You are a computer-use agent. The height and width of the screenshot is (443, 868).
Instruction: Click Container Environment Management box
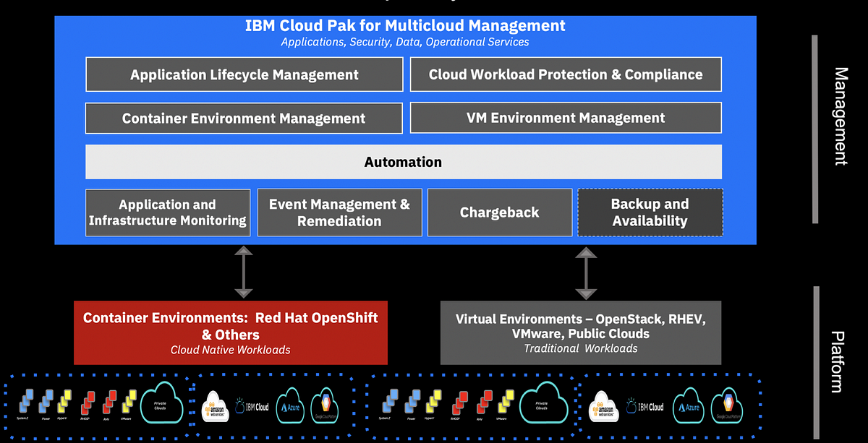[244, 118]
